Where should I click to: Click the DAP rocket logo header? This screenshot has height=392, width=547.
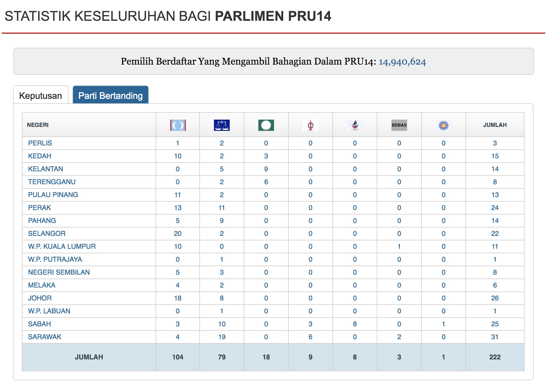click(311, 125)
